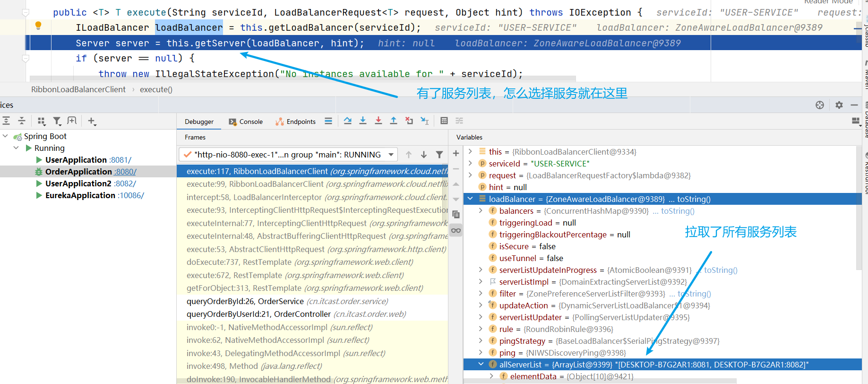
Task: Open the Endpoints tab
Action: [296, 122]
